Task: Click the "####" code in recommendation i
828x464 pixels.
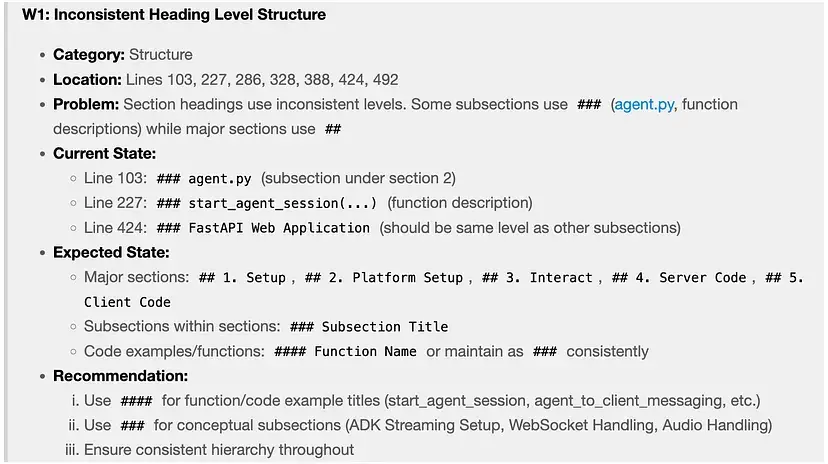Action: point(135,401)
